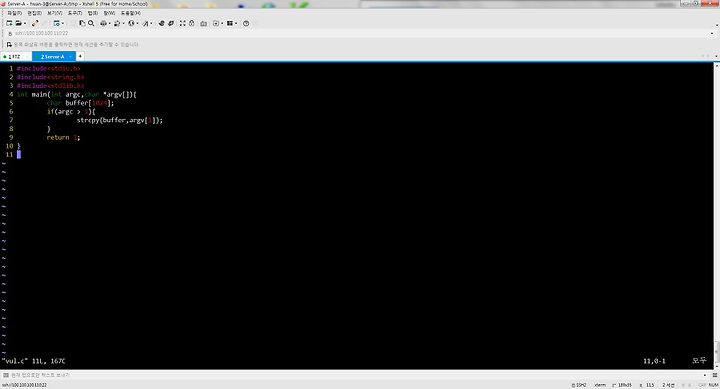Open the 창(W) menu
Image resolution: width=720 pixels, height=389 pixels.
click(x=109, y=13)
